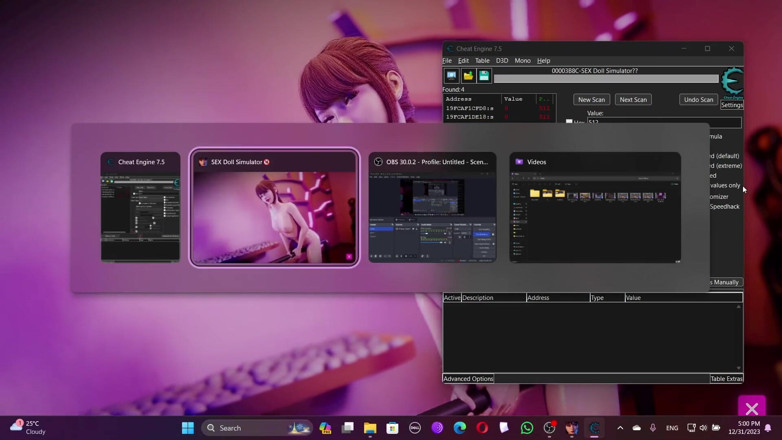Click the Cheat Engine taskbar icon

[x=594, y=428]
